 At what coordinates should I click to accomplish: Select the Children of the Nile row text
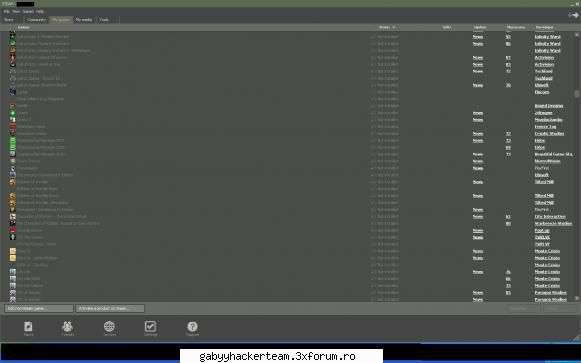pos(33,182)
